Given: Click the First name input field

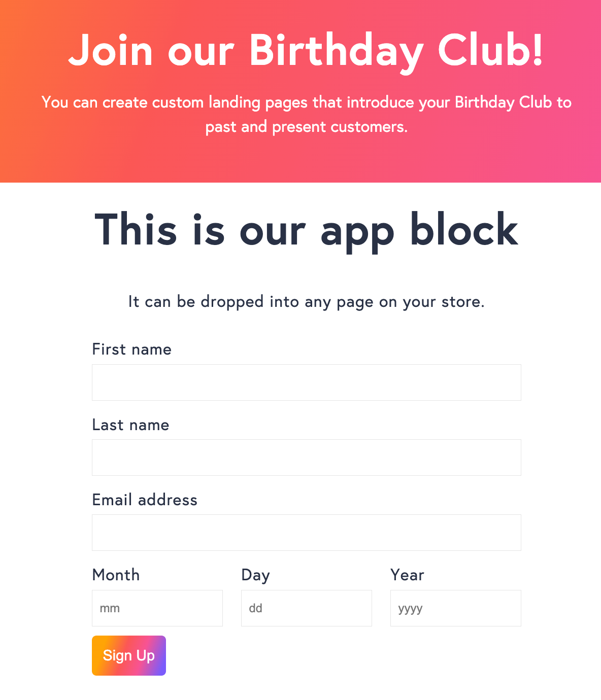Looking at the screenshot, I should click(x=306, y=382).
